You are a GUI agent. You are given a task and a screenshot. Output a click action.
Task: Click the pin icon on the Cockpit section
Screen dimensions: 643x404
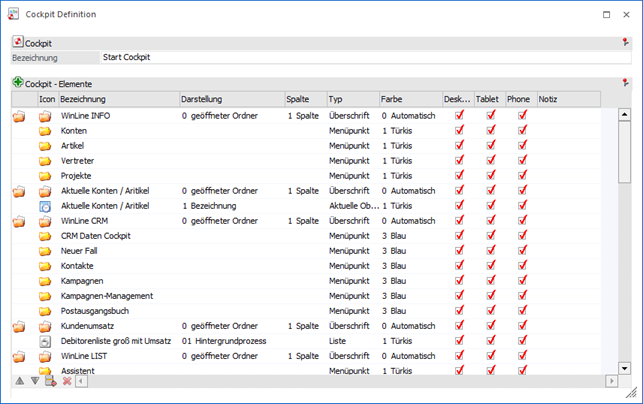[625, 43]
